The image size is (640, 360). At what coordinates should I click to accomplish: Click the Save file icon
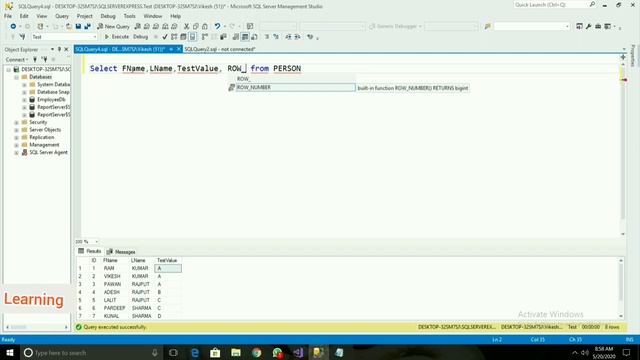(x=78, y=26)
